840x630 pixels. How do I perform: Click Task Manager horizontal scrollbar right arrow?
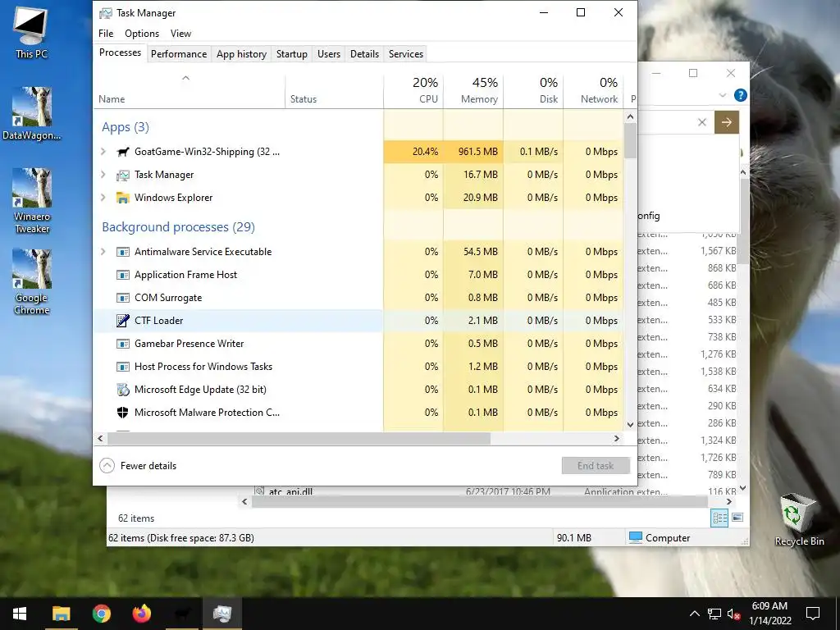coord(617,438)
